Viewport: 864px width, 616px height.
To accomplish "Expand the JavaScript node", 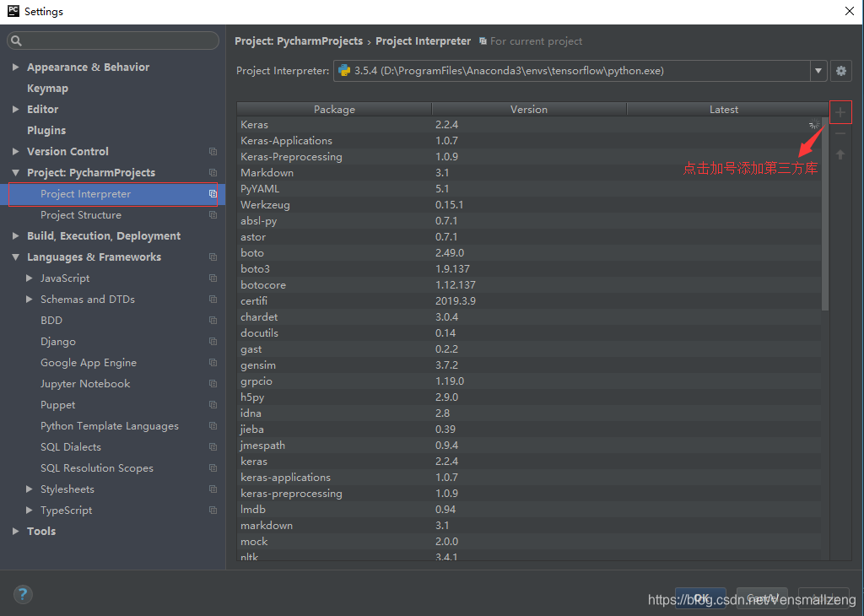I will [30, 278].
